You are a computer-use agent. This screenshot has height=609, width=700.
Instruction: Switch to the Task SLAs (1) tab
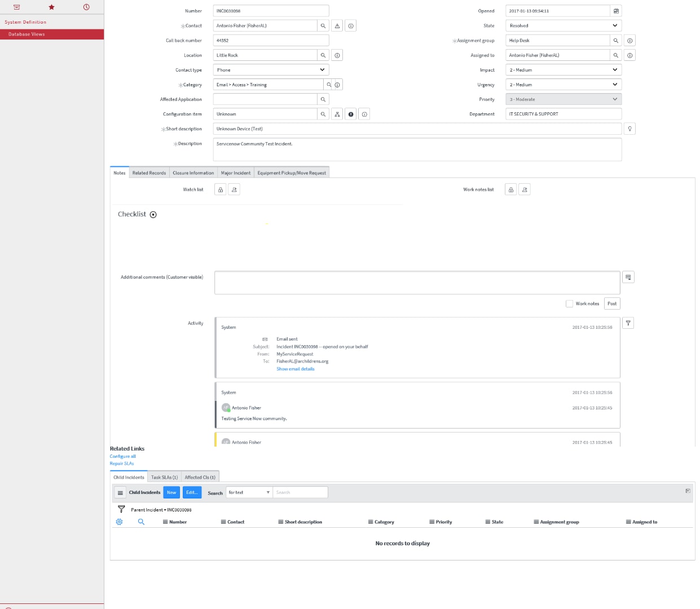(164, 477)
